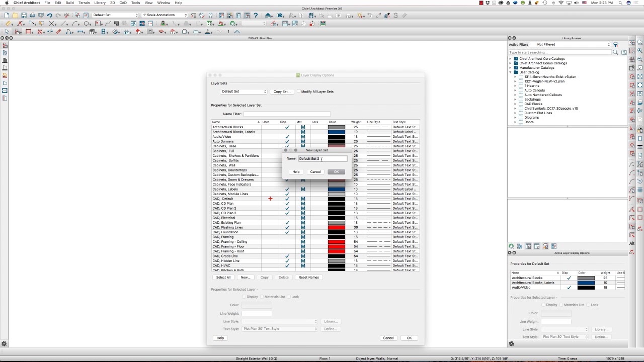Expand the Backdrops folder in library

tap(515, 100)
